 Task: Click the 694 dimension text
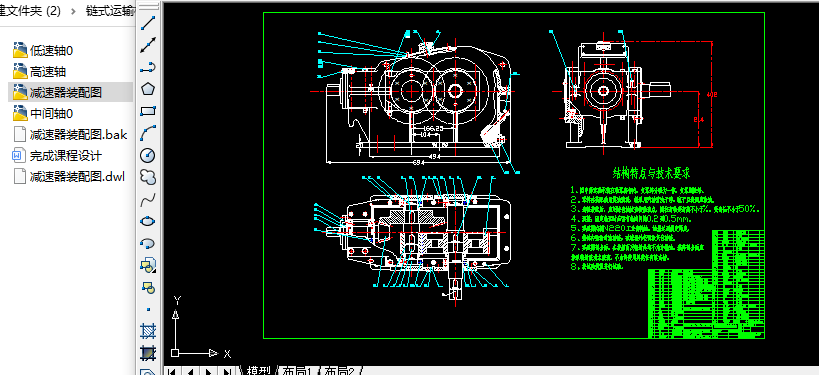(417, 162)
